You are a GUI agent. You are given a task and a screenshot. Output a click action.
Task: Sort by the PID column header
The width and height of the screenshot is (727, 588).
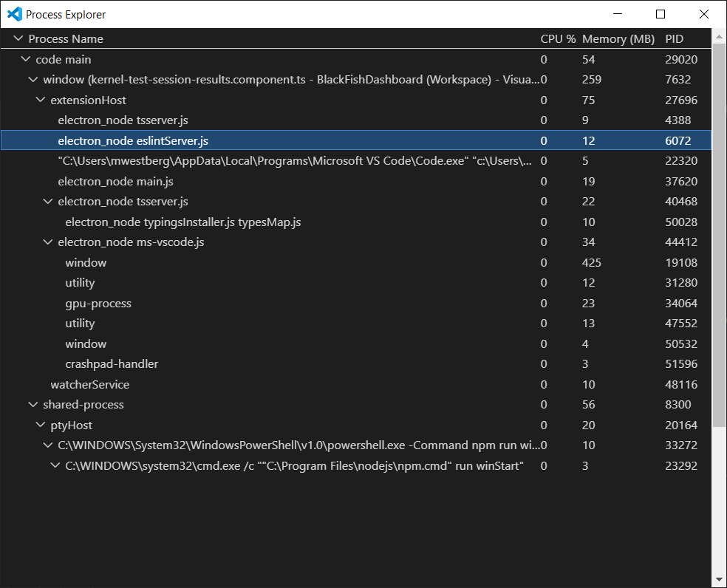673,38
